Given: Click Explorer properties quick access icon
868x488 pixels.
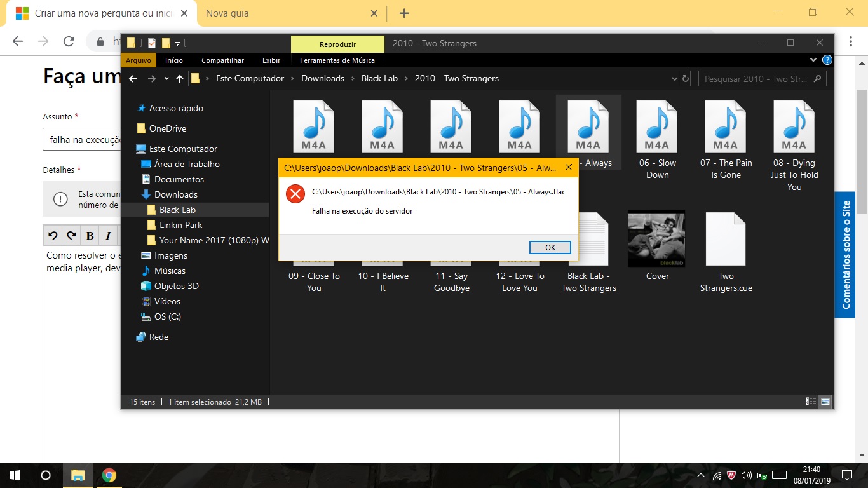Looking at the screenshot, I should click(x=151, y=43).
